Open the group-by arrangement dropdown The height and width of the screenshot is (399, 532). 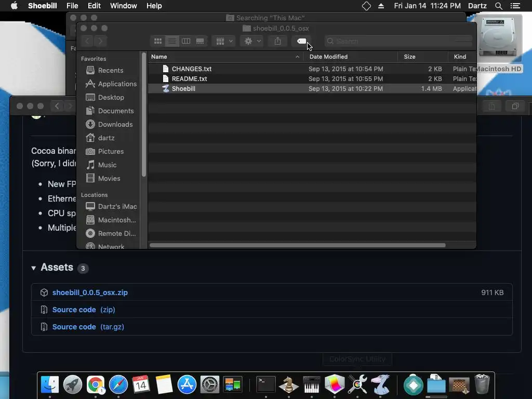(223, 41)
